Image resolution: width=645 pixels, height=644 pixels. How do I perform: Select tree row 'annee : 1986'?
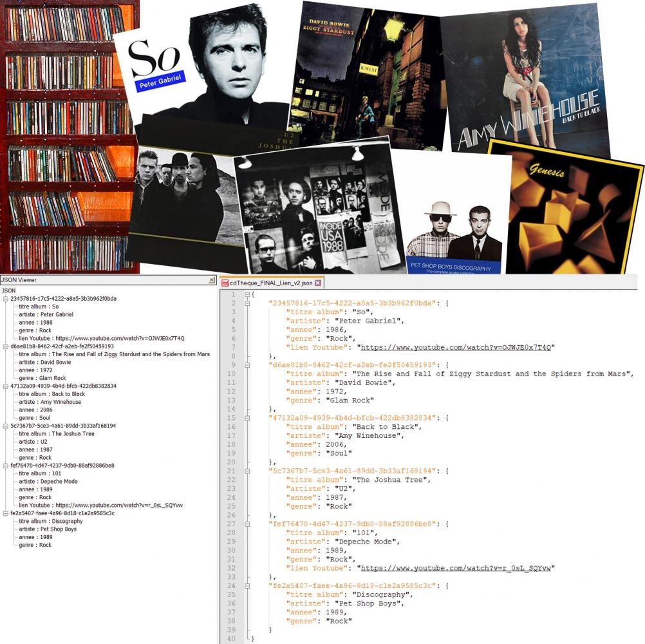point(35,323)
